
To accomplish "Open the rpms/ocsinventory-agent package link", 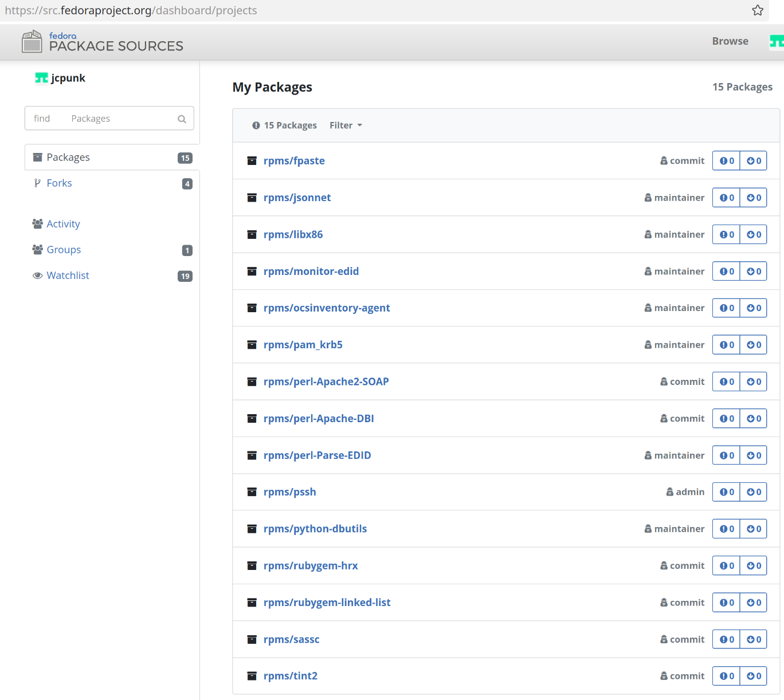I will click(x=327, y=308).
